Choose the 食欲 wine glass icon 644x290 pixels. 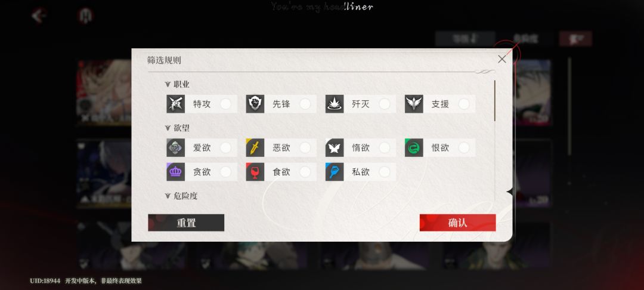[255, 172]
